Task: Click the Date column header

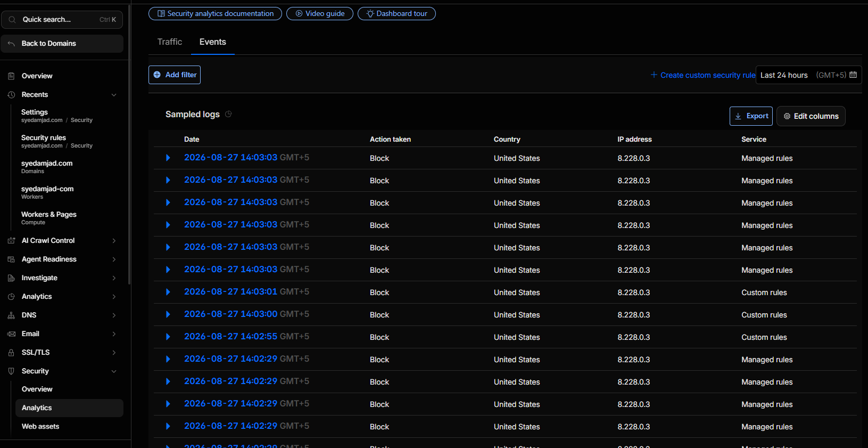Action: 192,139
